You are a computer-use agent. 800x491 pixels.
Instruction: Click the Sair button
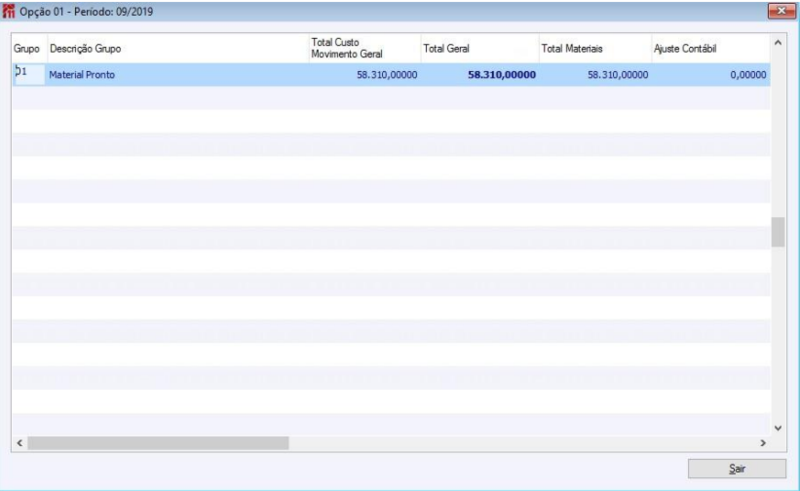737,469
